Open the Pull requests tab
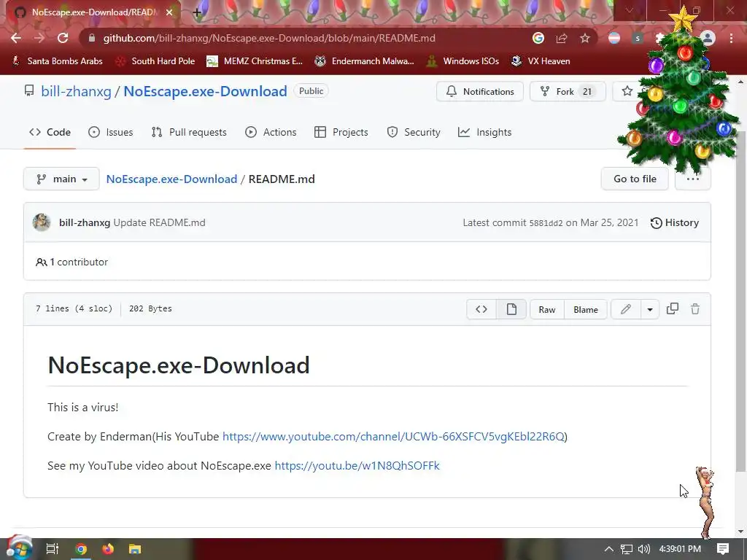Image resolution: width=747 pixels, height=560 pixels. pos(189,133)
